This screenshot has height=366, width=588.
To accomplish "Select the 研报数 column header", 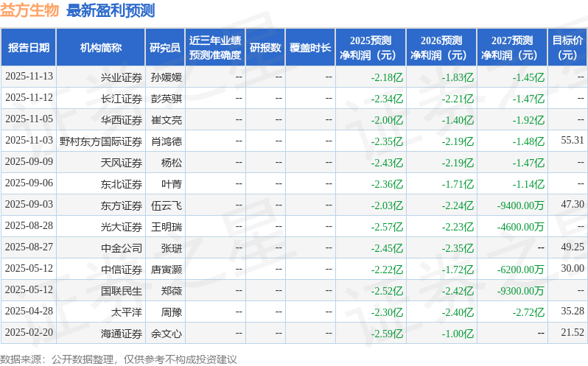I will click(x=265, y=48).
